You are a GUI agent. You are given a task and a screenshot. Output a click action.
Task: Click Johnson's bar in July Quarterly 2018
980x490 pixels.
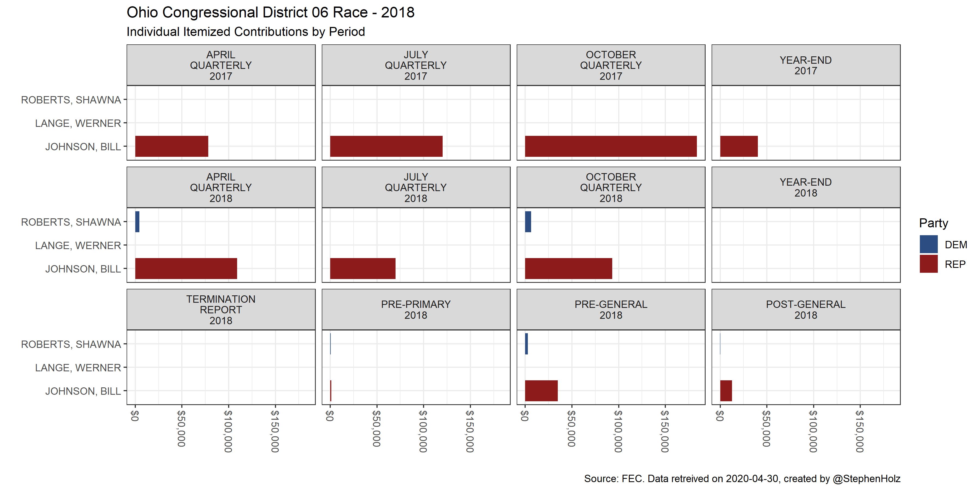pyautogui.click(x=363, y=269)
